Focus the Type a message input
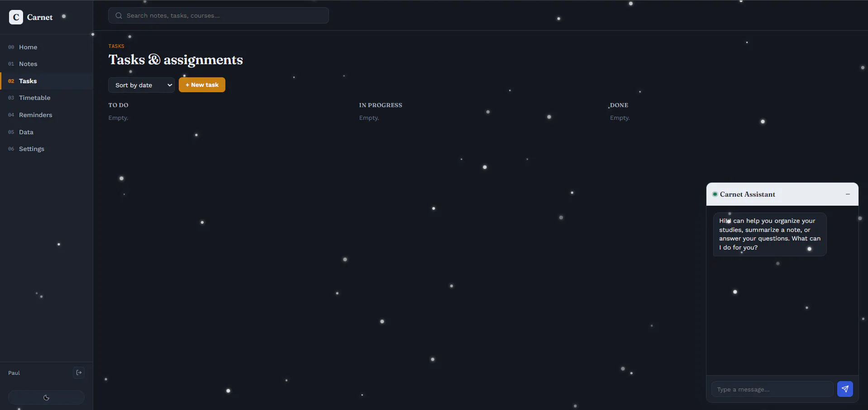This screenshot has width=868, height=410. pyautogui.click(x=772, y=389)
